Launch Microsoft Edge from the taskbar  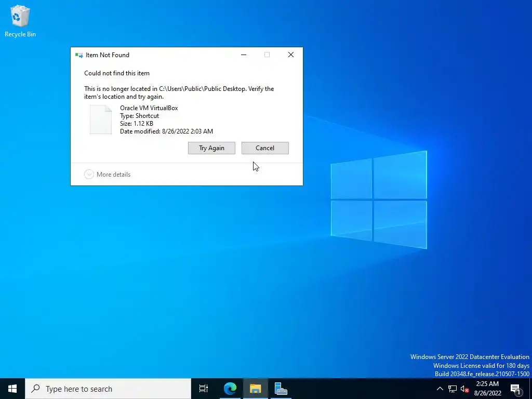[x=230, y=389]
